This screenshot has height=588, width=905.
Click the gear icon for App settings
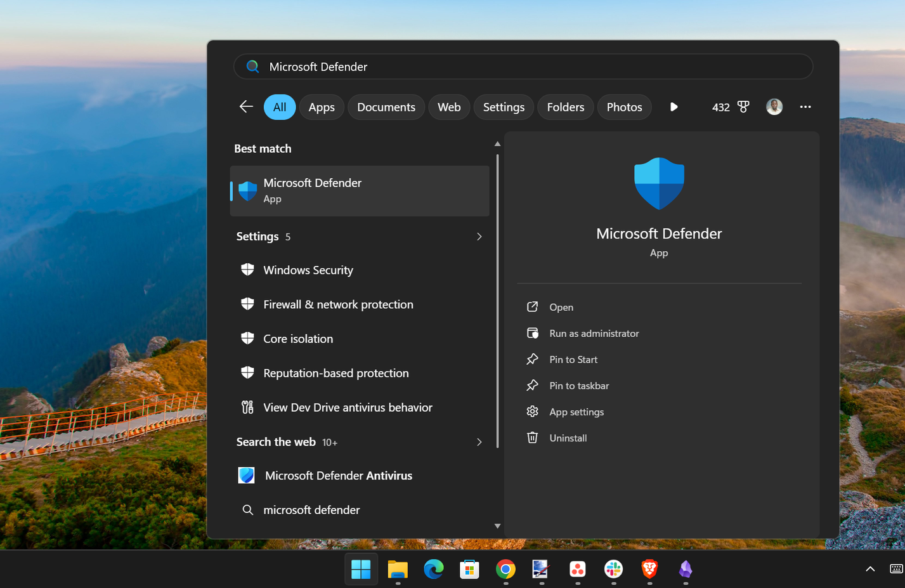532,412
